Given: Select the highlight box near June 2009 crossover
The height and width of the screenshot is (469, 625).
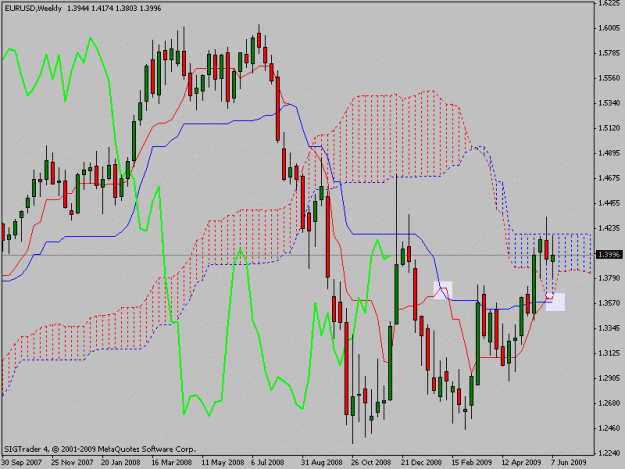Looking at the screenshot, I should 555,302.
